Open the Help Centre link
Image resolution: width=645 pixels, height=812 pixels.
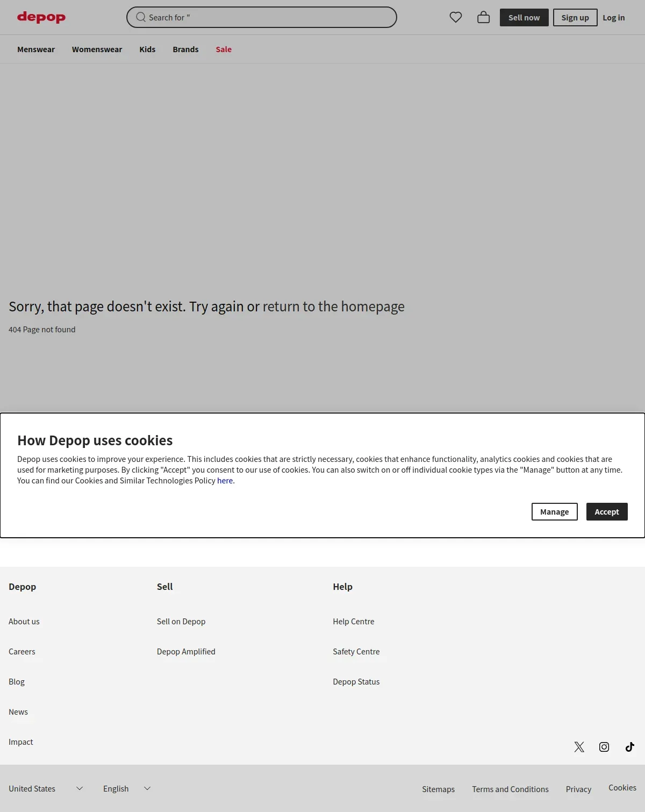[x=354, y=622]
